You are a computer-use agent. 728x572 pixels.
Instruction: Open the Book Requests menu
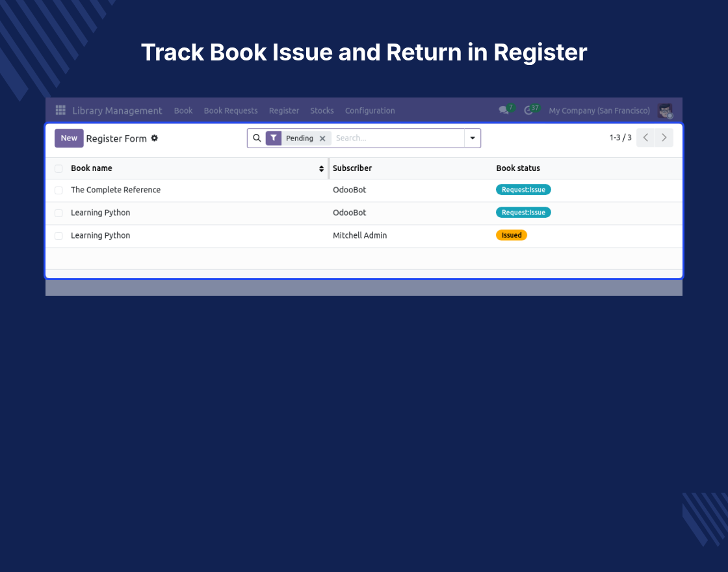[x=231, y=110]
